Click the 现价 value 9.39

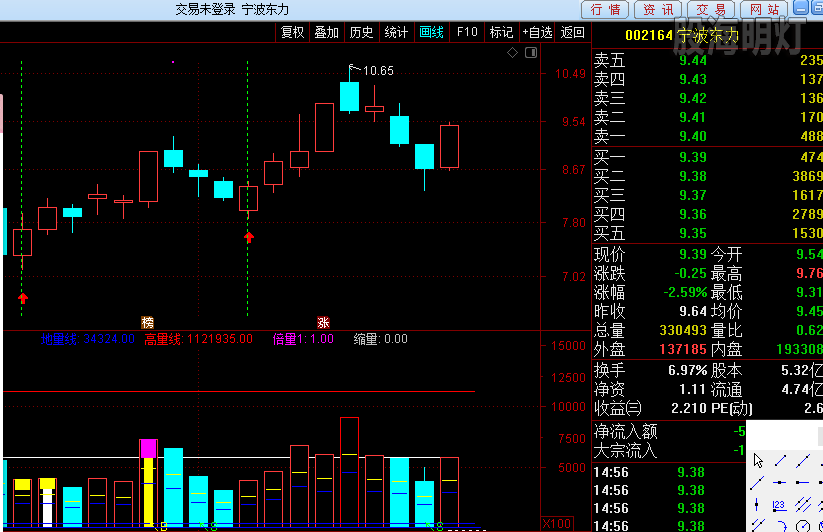[x=693, y=254]
